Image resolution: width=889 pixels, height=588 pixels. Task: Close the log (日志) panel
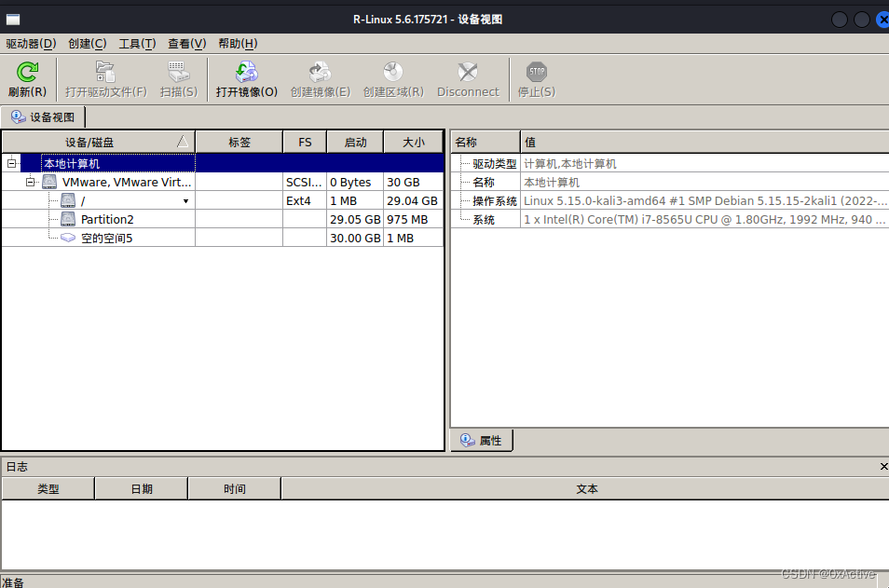[x=883, y=466]
